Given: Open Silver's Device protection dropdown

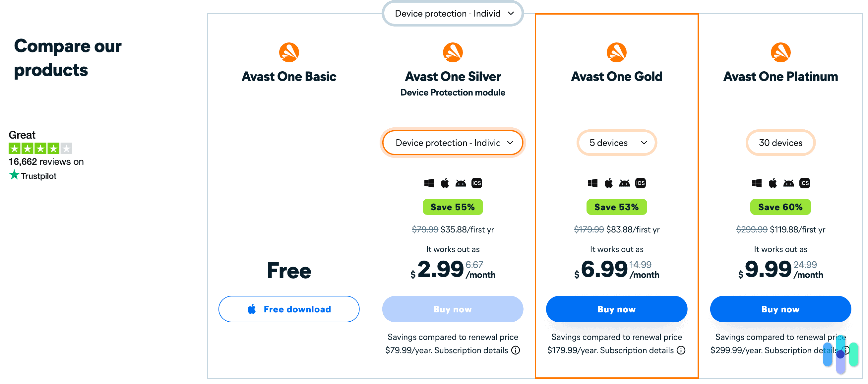Looking at the screenshot, I should click(453, 143).
